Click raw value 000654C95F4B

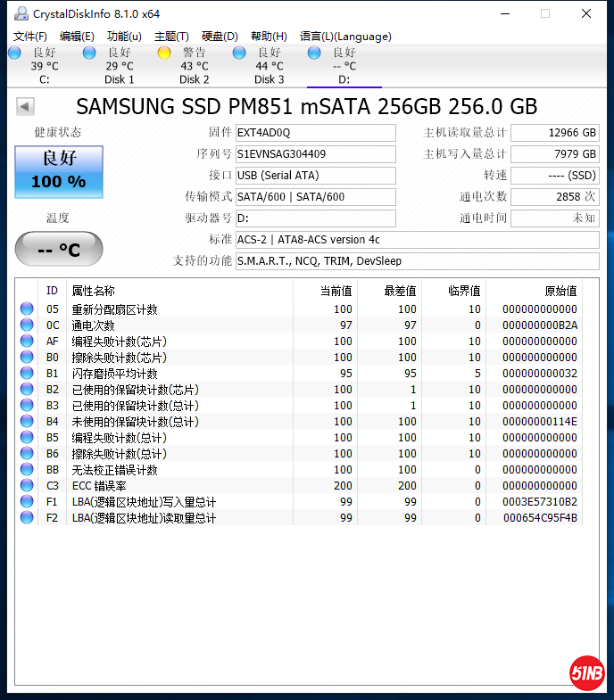[540, 518]
